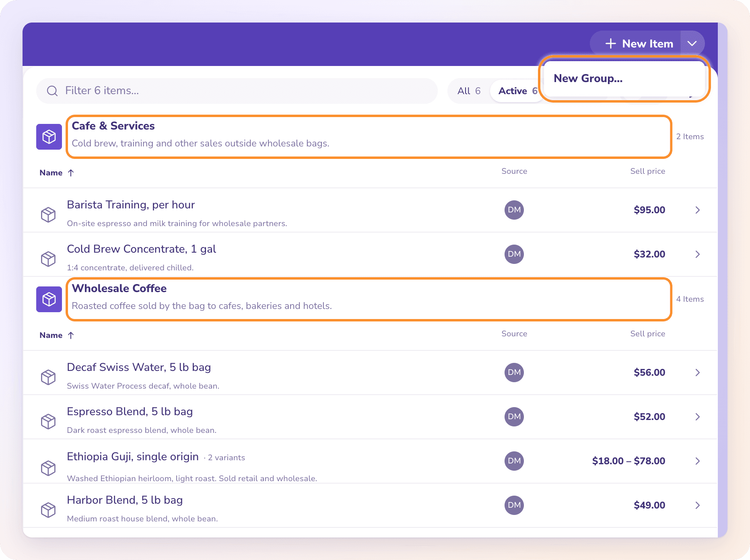
Task: Click the New Item button
Action: pyautogui.click(x=636, y=43)
